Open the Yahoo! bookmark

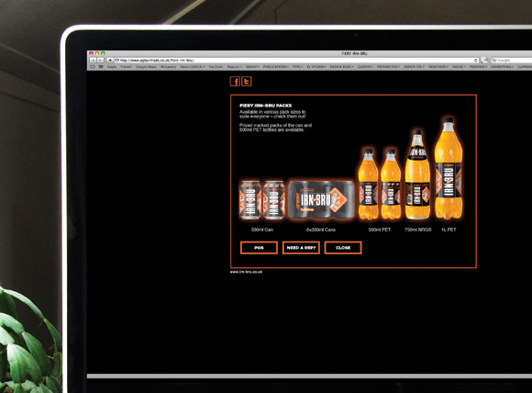126,67
